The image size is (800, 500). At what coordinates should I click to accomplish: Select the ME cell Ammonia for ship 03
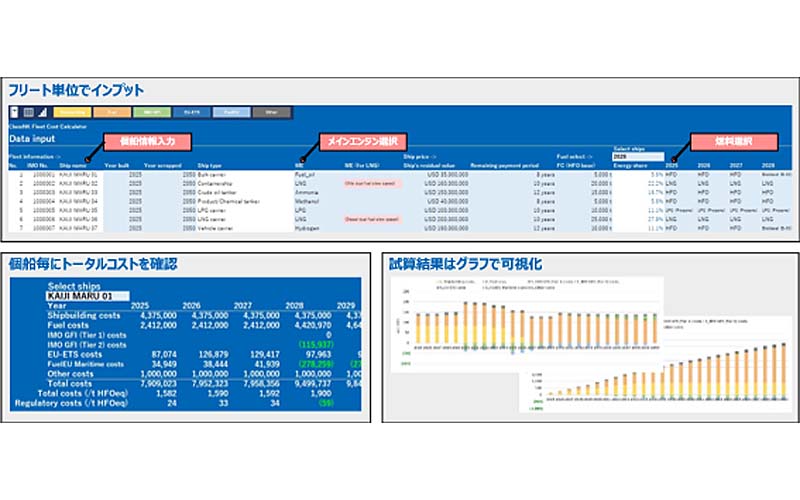coord(306,192)
